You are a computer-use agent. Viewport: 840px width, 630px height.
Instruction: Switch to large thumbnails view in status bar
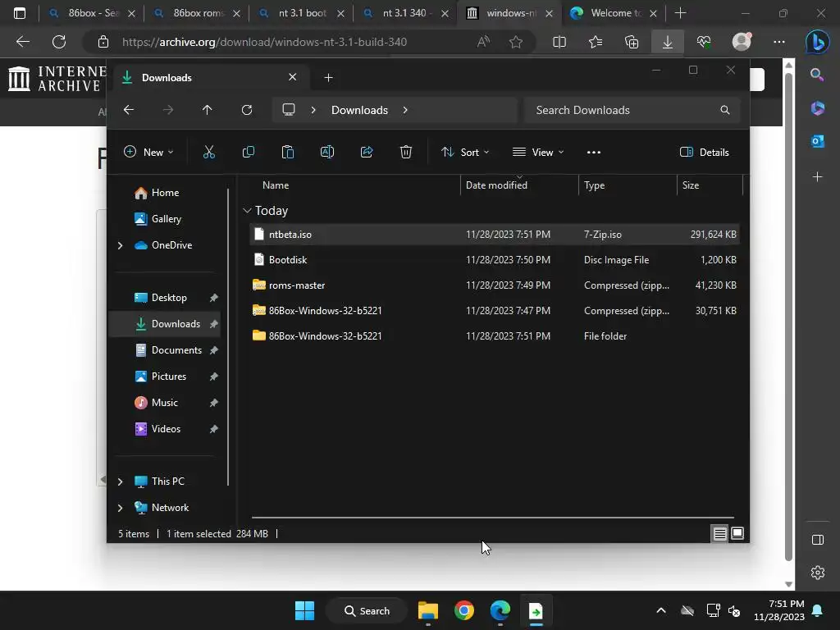point(737,533)
